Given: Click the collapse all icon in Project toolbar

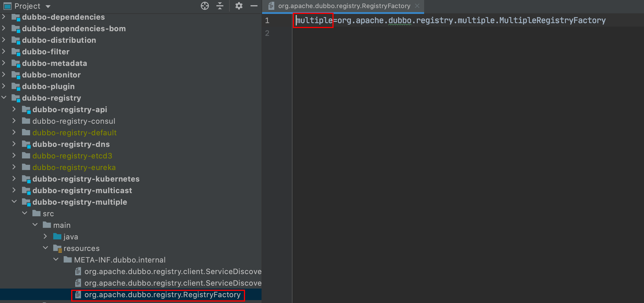Looking at the screenshot, I should pyautogui.click(x=220, y=6).
